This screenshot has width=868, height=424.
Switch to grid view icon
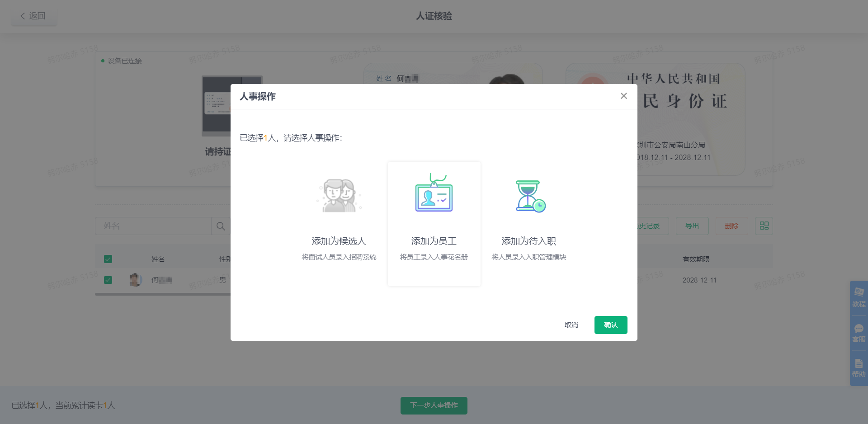[x=764, y=226]
